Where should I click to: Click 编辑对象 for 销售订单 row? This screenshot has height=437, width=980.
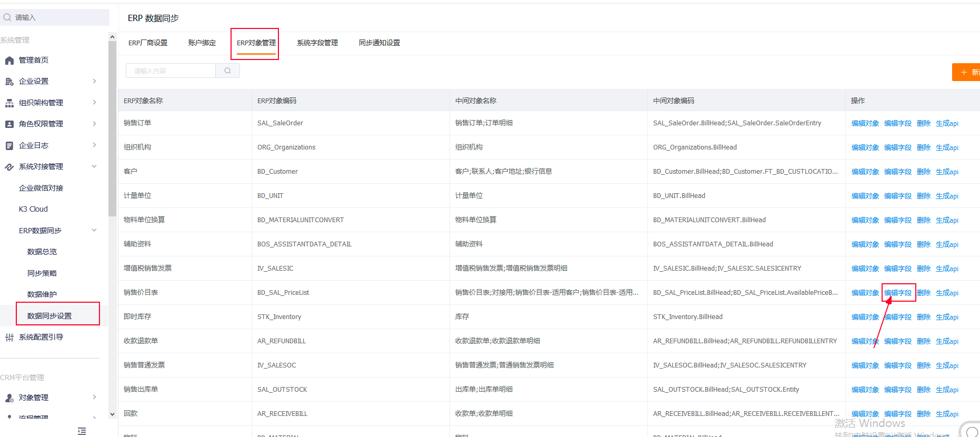tap(865, 123)
